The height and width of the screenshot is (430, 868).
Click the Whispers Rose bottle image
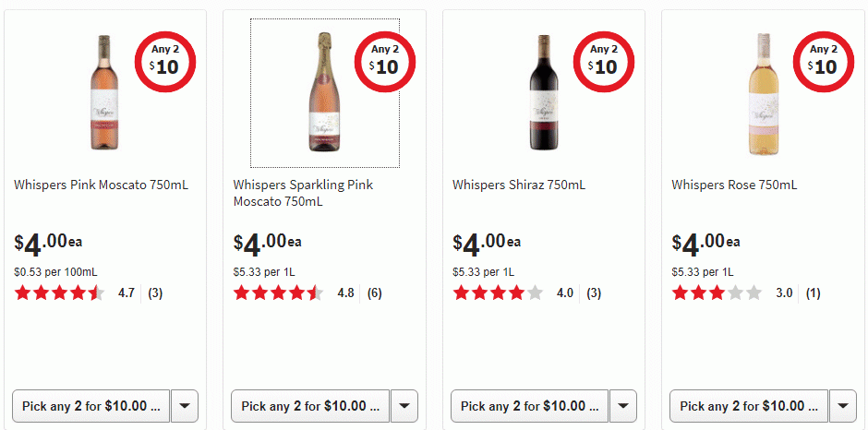763,92
